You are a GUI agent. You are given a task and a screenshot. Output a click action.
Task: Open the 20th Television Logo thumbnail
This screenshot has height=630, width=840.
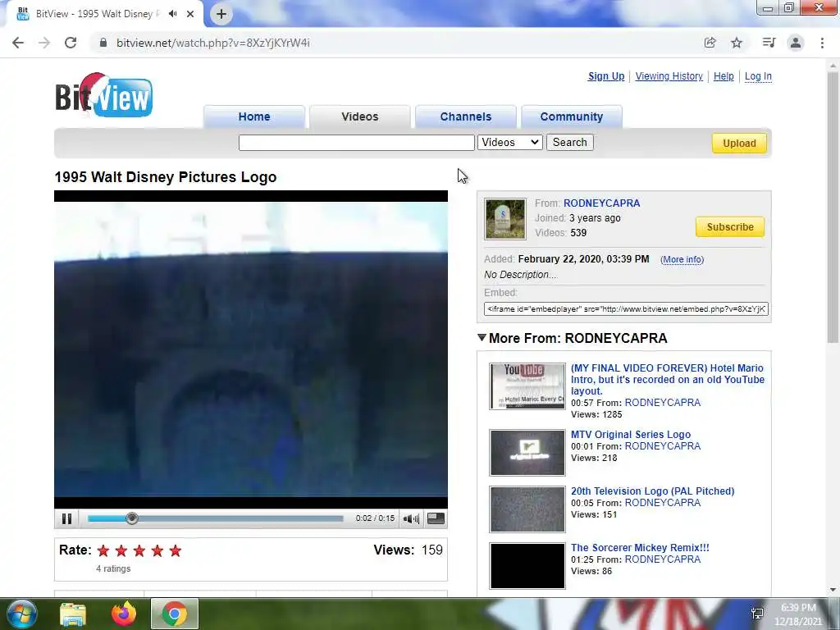tap(527, 509)
